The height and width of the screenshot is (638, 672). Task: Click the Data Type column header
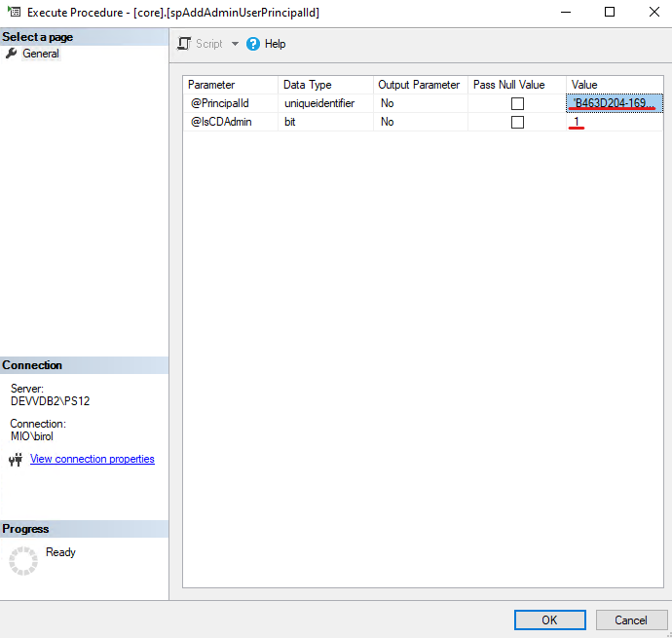tap(325, 85)
